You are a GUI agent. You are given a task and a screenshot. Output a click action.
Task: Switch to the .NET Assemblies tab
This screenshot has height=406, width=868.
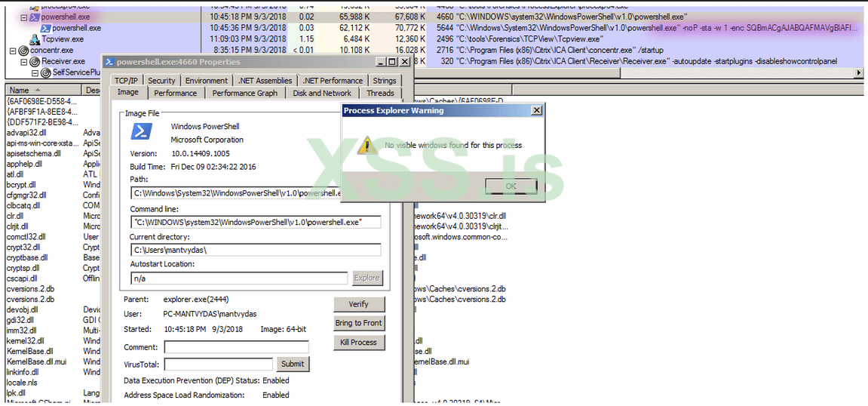click(x=265, y=80)
